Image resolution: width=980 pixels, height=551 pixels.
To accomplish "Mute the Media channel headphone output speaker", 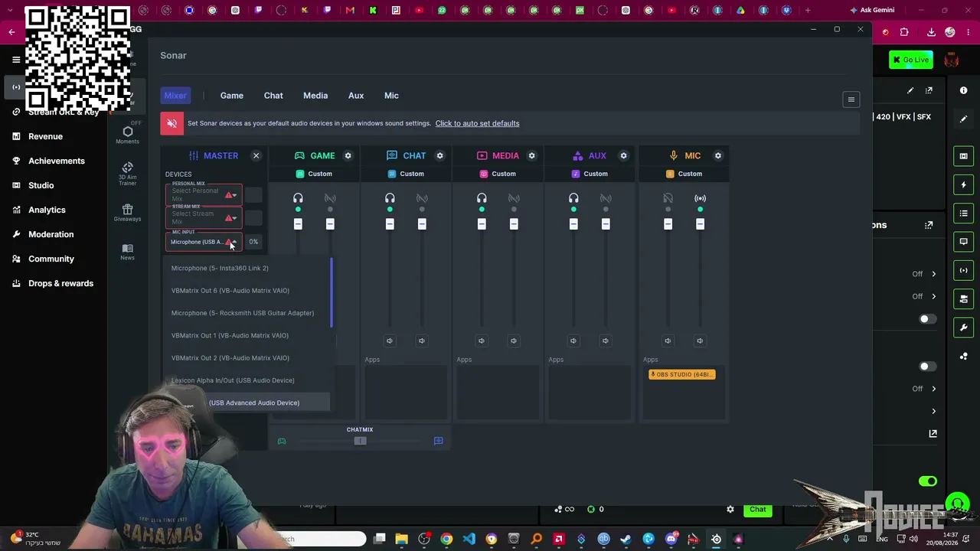I will [482, 341].
